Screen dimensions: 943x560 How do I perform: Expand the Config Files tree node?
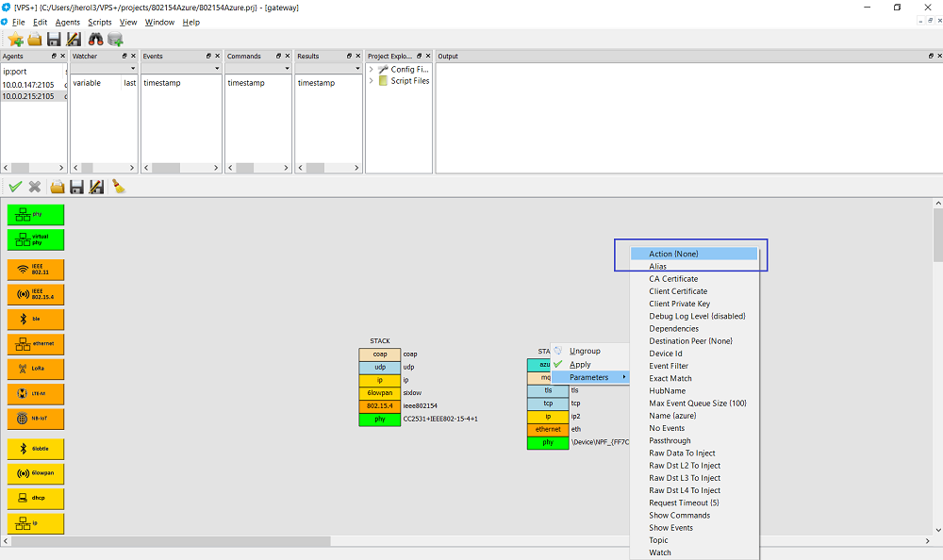pyautogui.click(x=372, y=69)
